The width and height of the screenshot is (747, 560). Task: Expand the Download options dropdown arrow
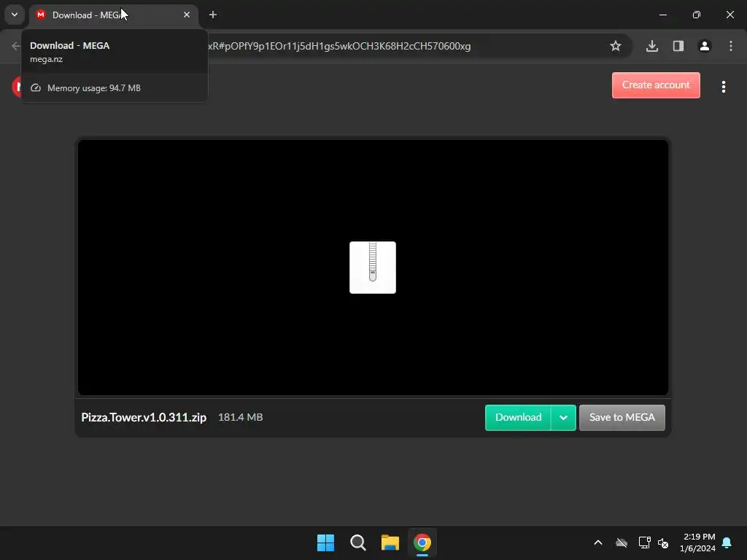coord(564,418)
